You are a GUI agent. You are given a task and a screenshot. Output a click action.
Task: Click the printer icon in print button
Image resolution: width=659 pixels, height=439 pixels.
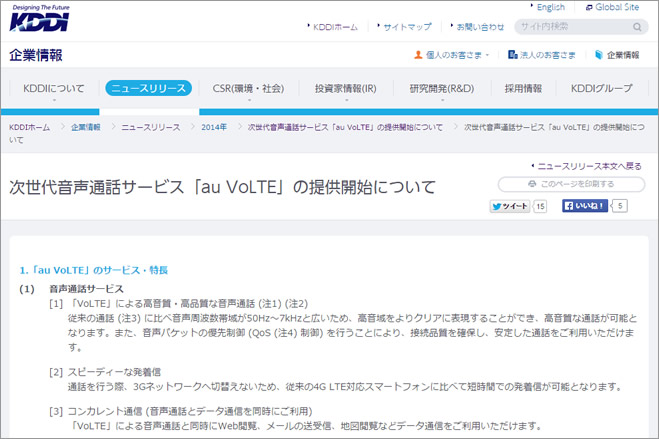point(532,184)
